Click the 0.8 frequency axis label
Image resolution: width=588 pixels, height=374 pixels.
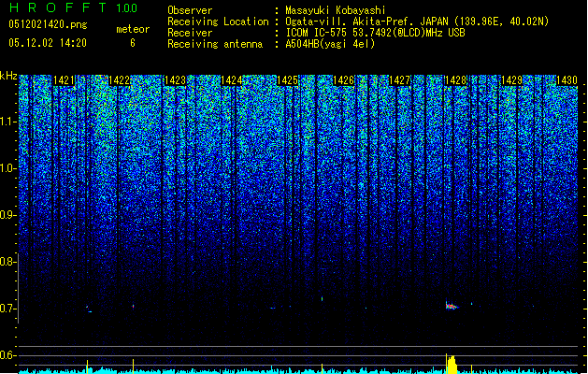tap(7, 262)
